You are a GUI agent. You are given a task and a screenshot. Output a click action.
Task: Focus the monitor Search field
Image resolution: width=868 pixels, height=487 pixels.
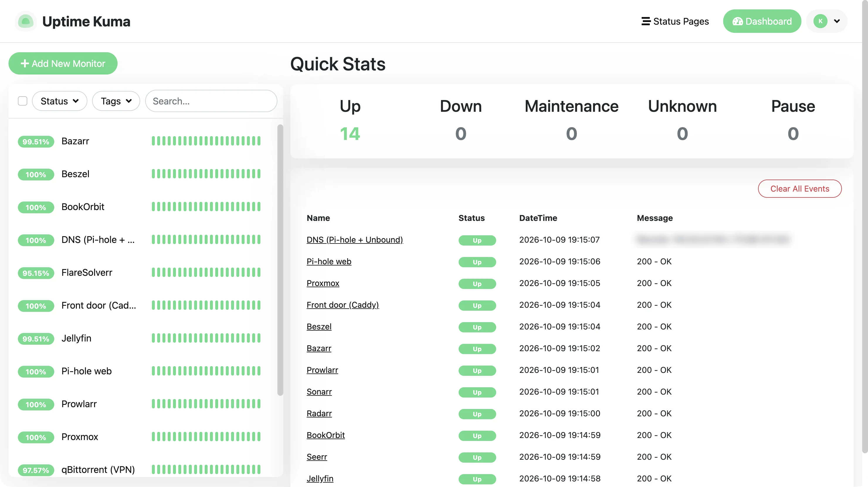point(211,101)
